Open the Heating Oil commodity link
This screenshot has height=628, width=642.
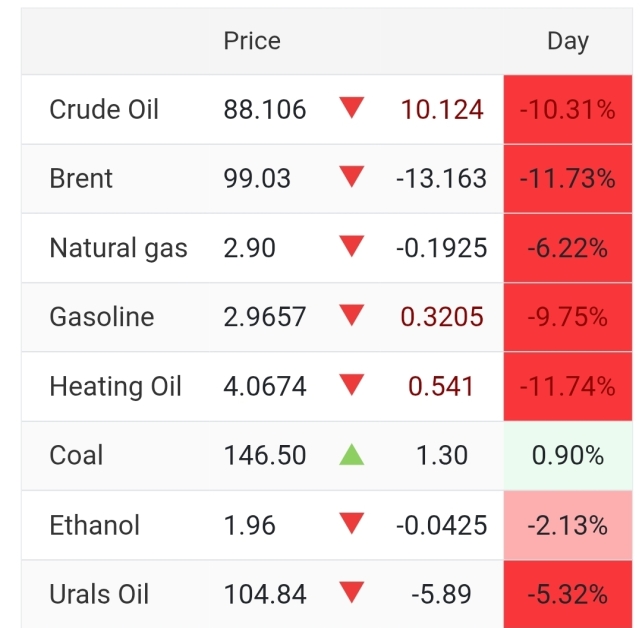point(115,386)
